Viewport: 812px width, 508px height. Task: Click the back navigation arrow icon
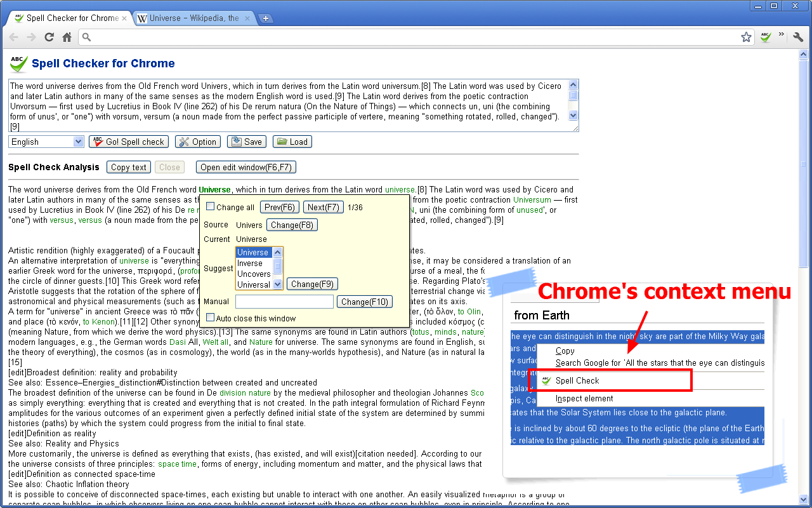[x=13, y=37]
